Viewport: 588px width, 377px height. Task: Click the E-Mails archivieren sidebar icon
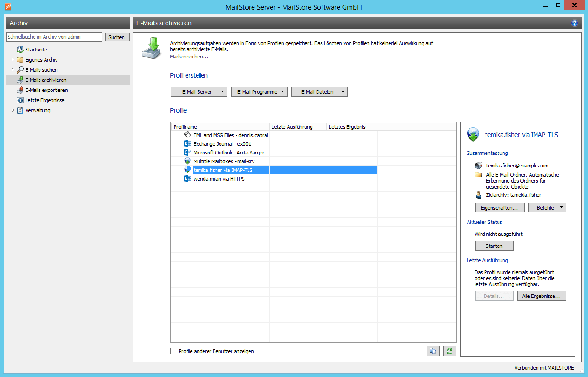pyautogui.click(x=20, y=80)
